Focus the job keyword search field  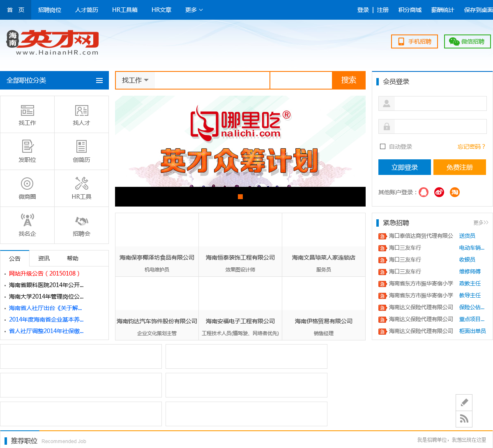pos(212,80)
